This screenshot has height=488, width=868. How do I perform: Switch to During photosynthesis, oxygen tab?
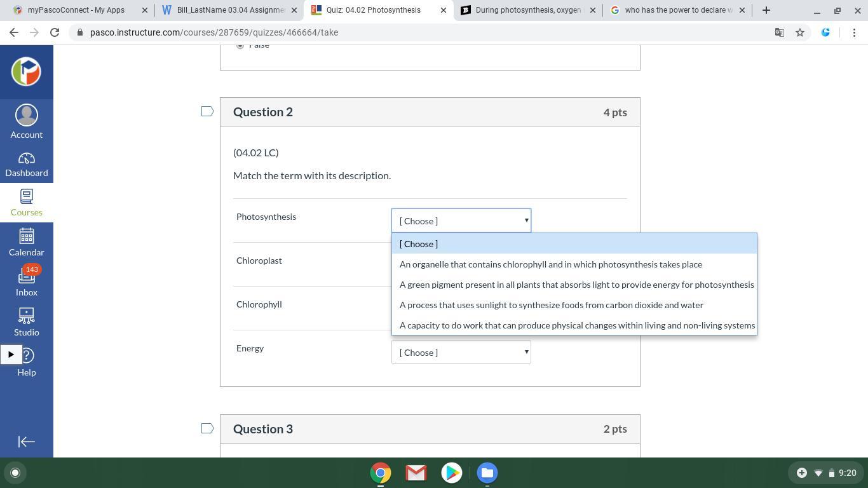pyautogui.click(x=527, y=10)
